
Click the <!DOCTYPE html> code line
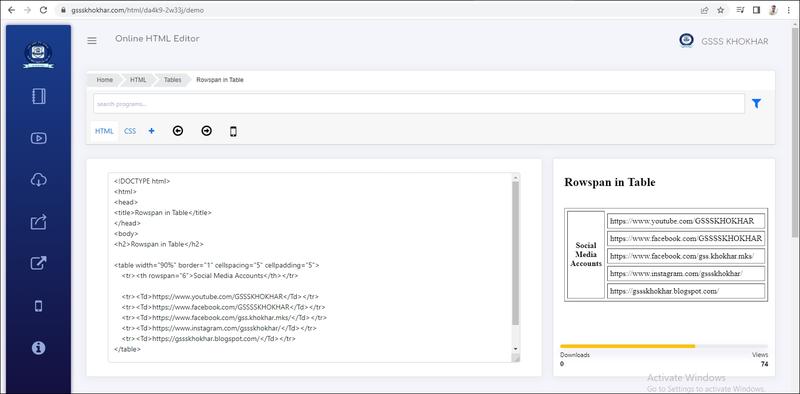[142, 181]
